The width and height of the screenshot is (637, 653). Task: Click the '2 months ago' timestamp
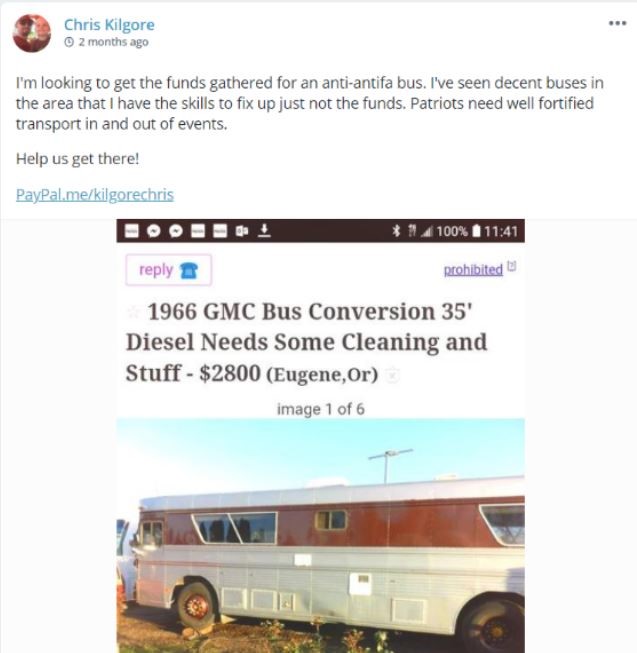113,42
